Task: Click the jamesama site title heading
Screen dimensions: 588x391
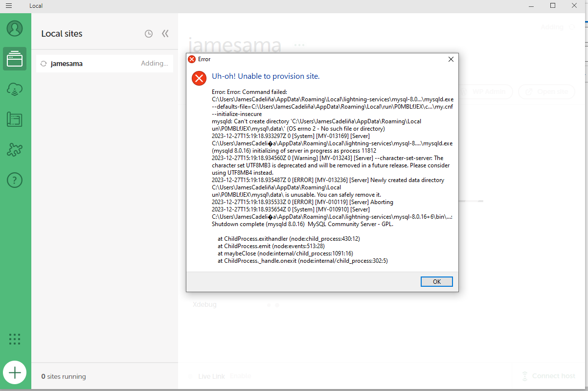Action: 235,46
